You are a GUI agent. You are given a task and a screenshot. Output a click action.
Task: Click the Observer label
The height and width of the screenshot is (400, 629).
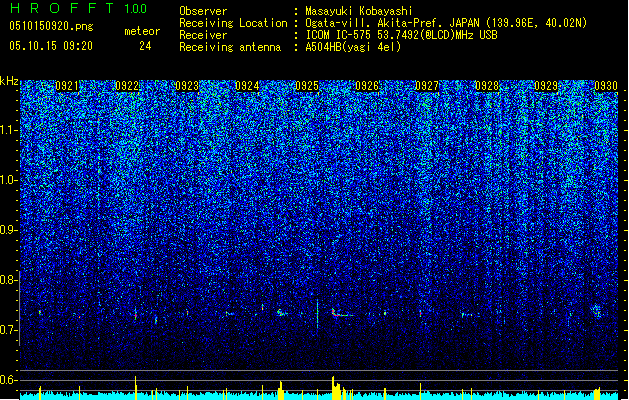coord(203,11)
